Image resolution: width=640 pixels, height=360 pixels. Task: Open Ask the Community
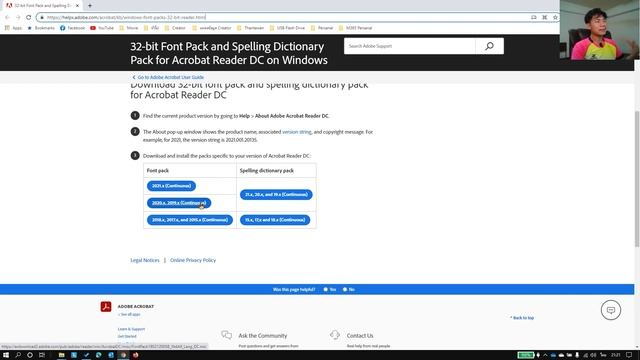(263, 336)
